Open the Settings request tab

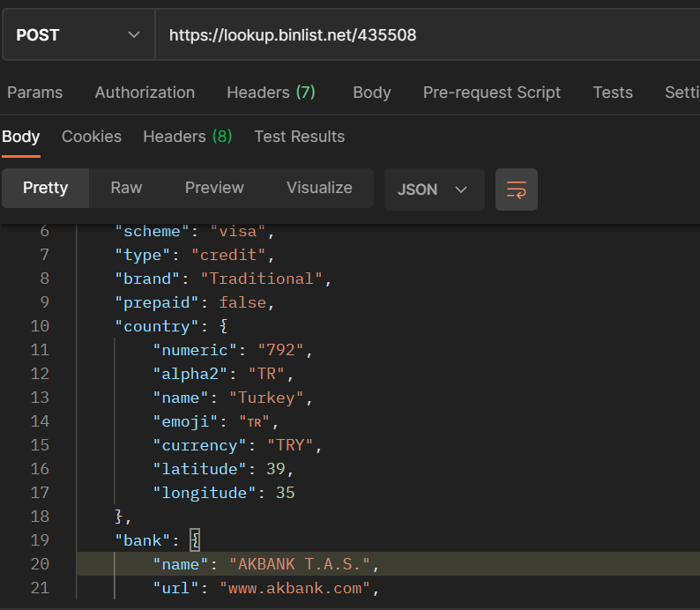[x=682, y=93]
